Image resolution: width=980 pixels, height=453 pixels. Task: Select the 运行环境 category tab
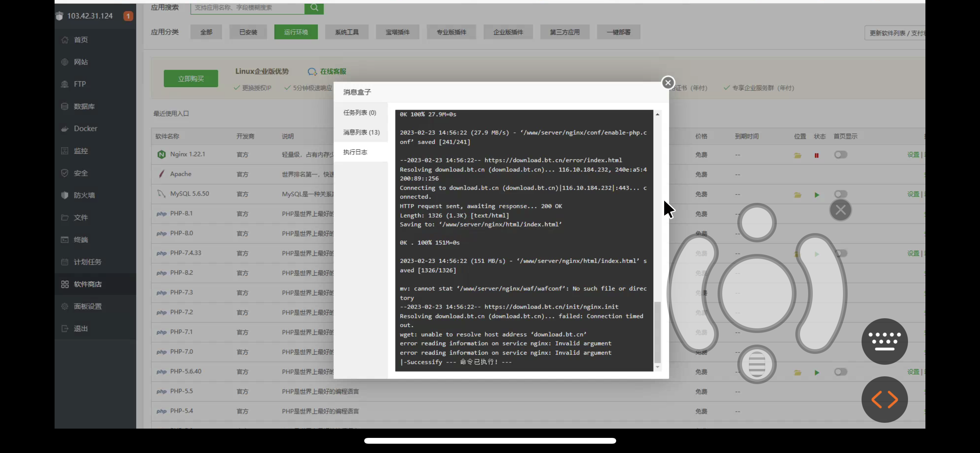(x=296, y=32)
